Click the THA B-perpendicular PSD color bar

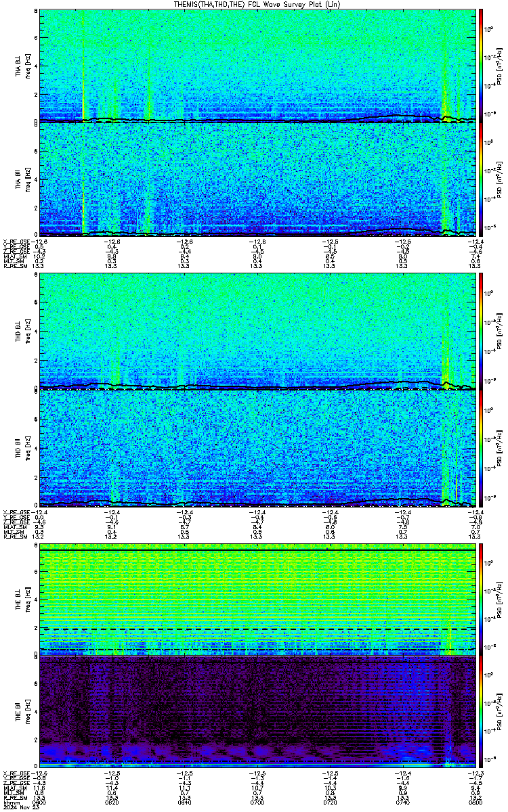482,66
